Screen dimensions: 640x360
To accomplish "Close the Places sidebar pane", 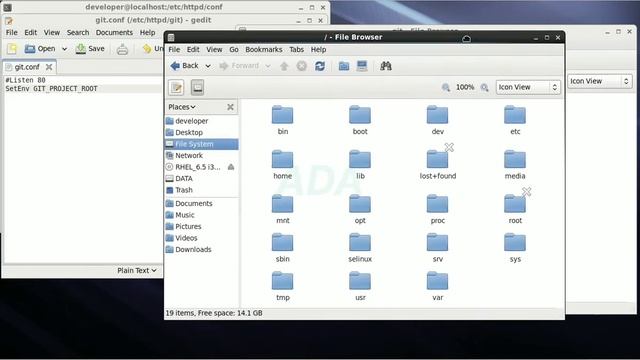I will coord(230,107).
